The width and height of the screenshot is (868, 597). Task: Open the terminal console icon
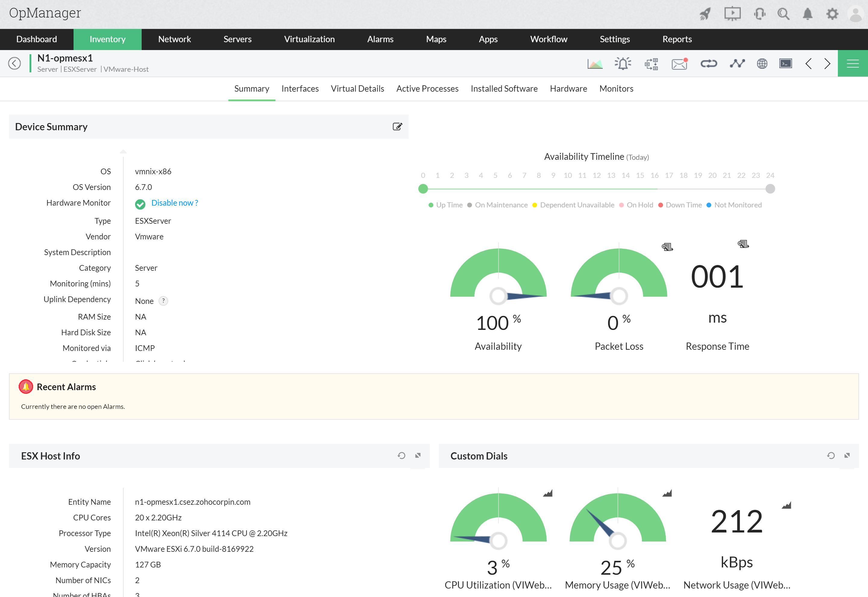point(785,64)
